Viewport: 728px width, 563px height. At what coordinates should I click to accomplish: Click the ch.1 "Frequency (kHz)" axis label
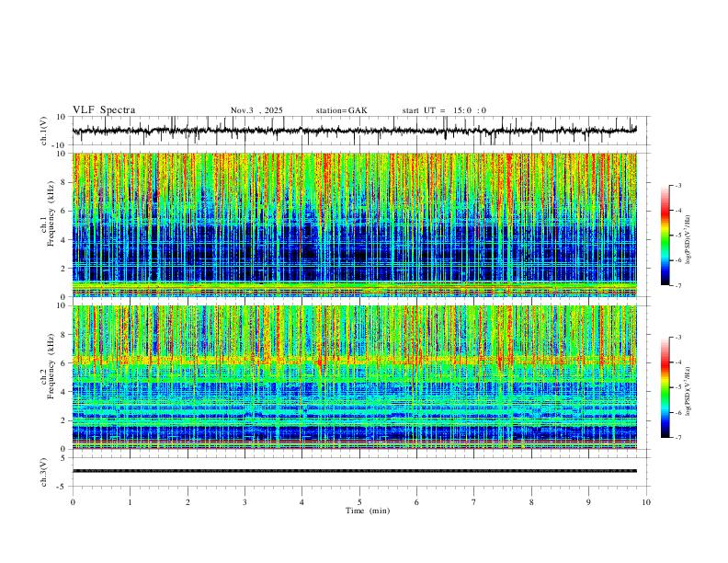tap(51, 213)
